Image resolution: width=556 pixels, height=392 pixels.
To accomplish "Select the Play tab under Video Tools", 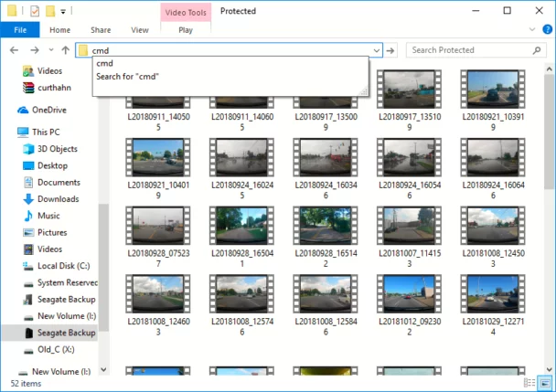I will [186, 30].
